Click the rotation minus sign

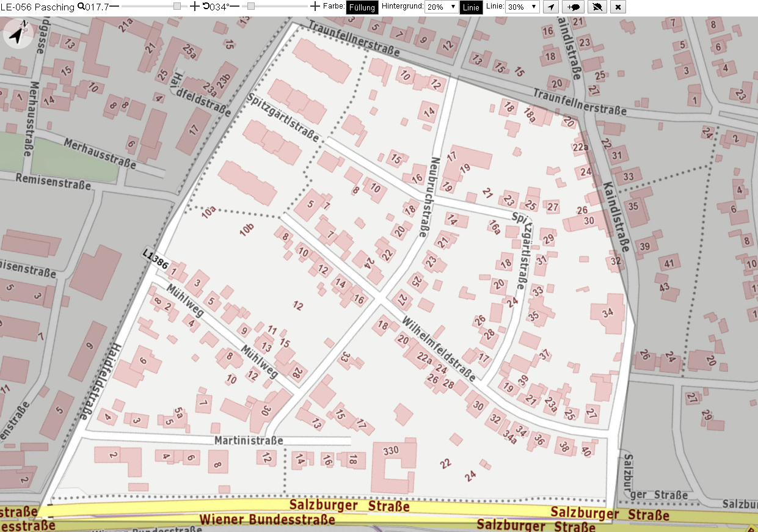(235, 6)
